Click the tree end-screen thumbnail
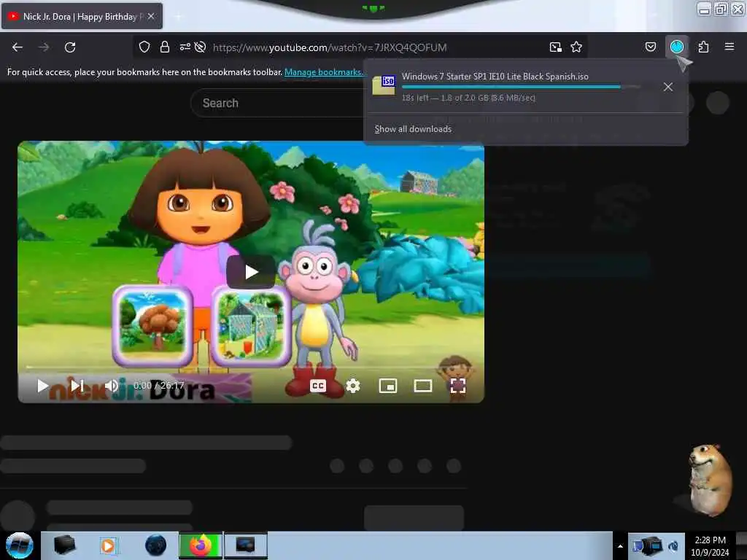The width and height of the screenshot is (747, 560). [152, 325]
